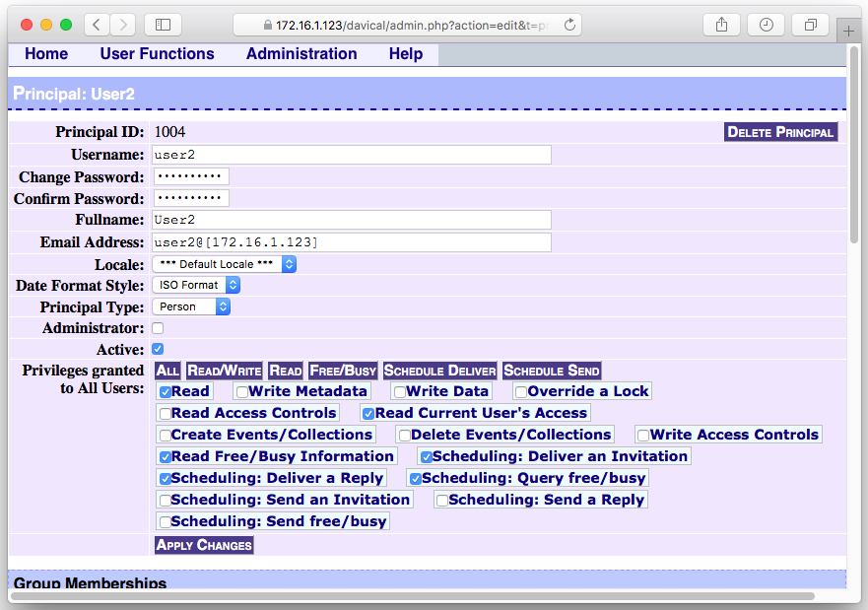Click the Principal: User2 heading
The width and height of the screenshot is (868, 610).
pos(74,94)
